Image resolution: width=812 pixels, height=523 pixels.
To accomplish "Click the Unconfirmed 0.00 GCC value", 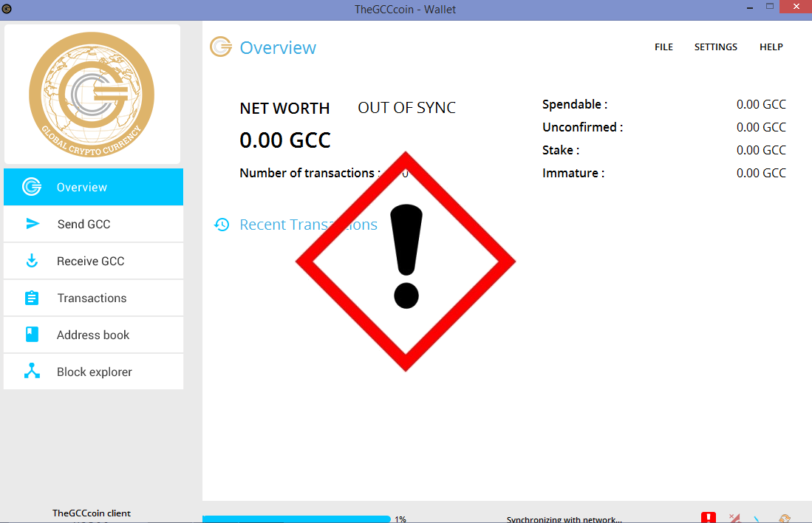I will pos(761,127).
